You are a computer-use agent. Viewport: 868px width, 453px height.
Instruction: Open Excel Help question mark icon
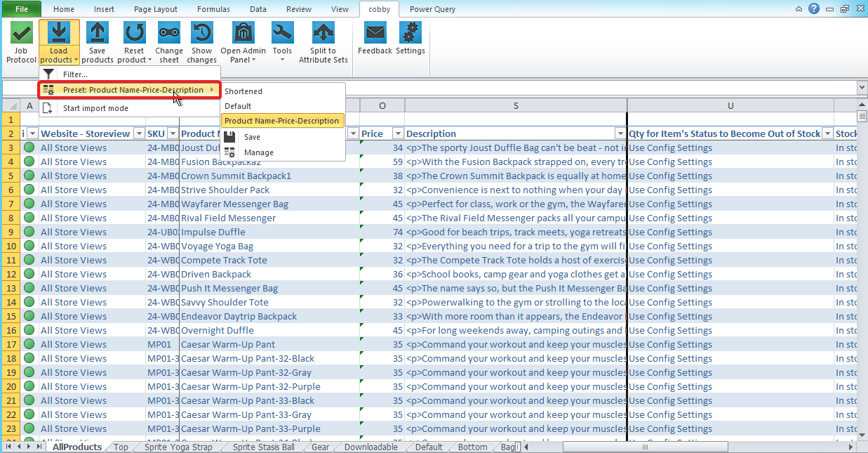[x=814, y=8]
